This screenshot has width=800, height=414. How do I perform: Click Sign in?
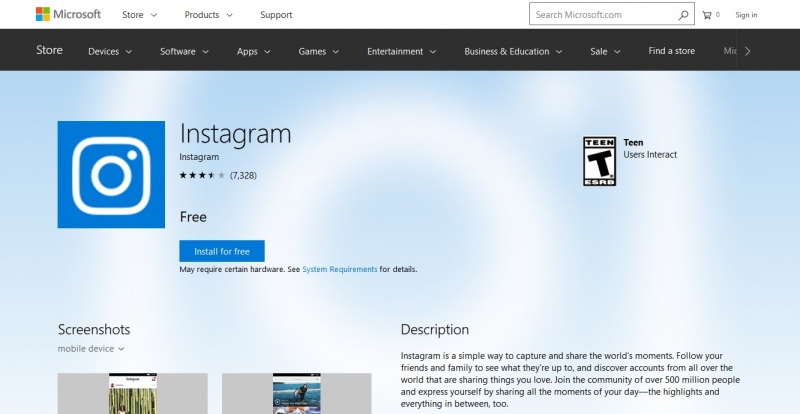(746, 15)
